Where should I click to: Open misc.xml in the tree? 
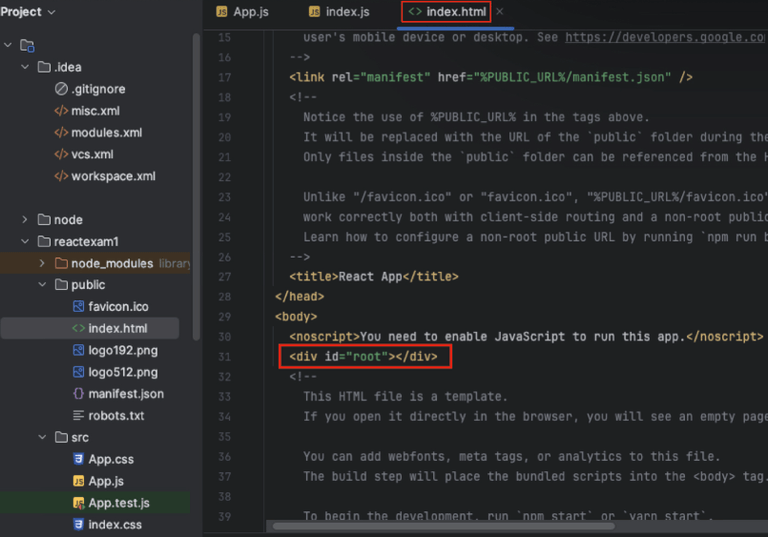click(x=96, y=111)
